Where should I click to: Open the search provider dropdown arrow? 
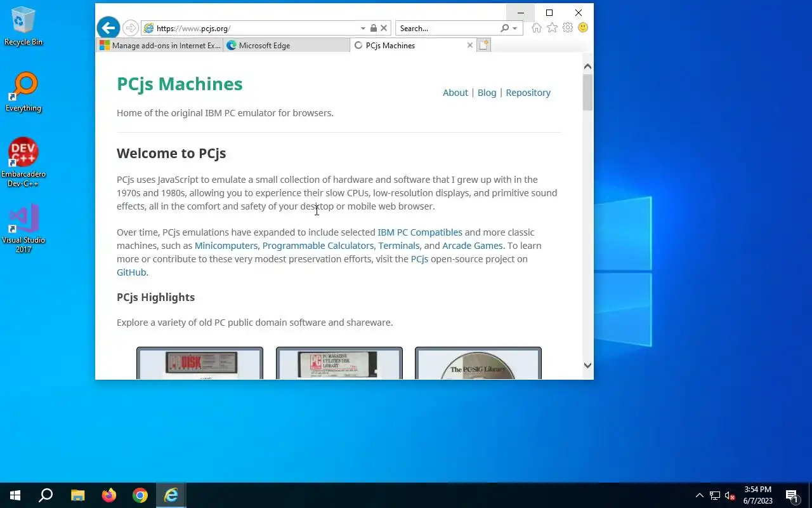point(514,29)
